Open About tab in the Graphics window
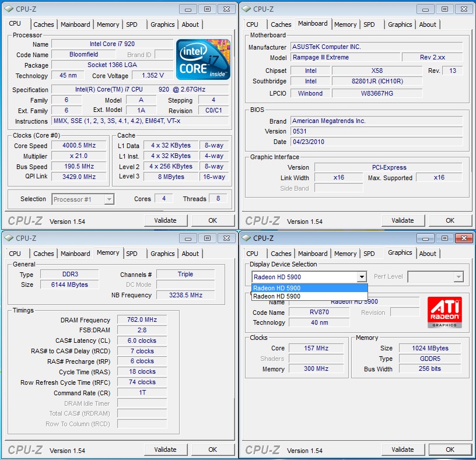 428,254
